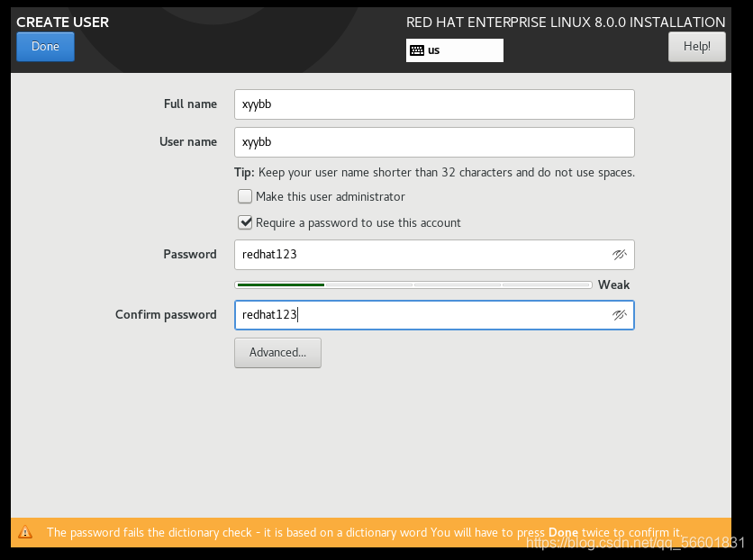
Task: Click the Red Hat Enterprise Linux 8.0.0 Installation title
Action: [566, 23]
